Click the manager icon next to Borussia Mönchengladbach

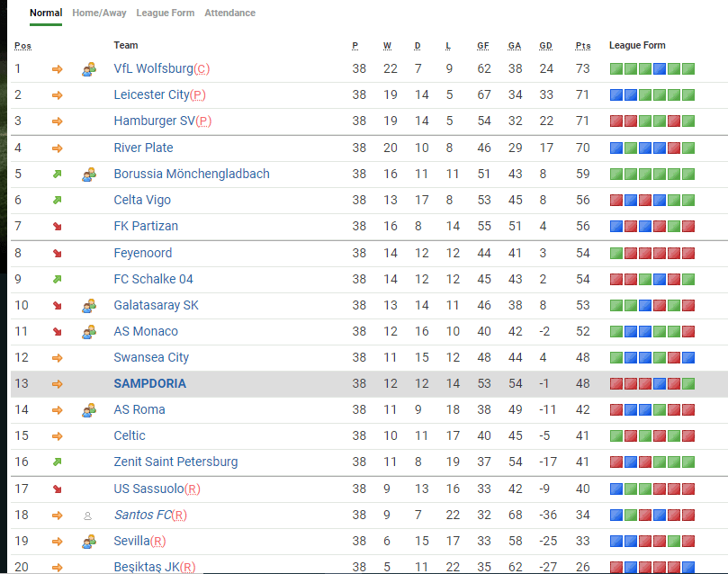coord(88,175)
